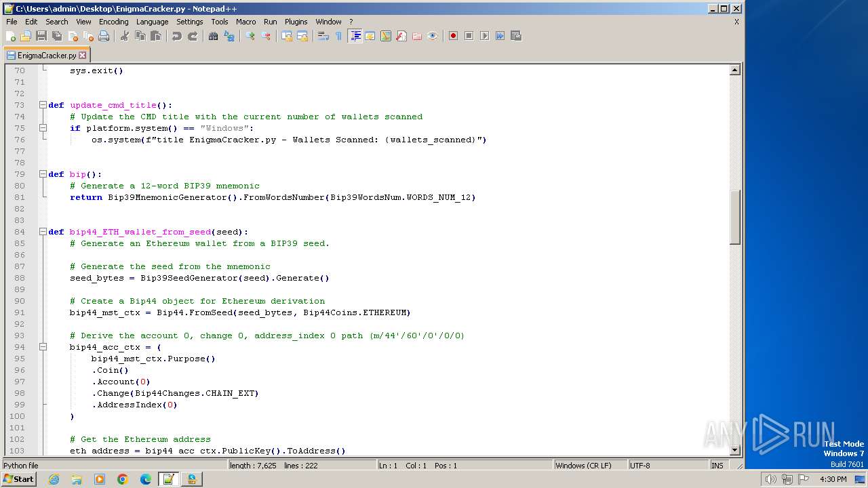Cut selection using the scissors icon
Screen dimensions: 868x488
point(125,36)
